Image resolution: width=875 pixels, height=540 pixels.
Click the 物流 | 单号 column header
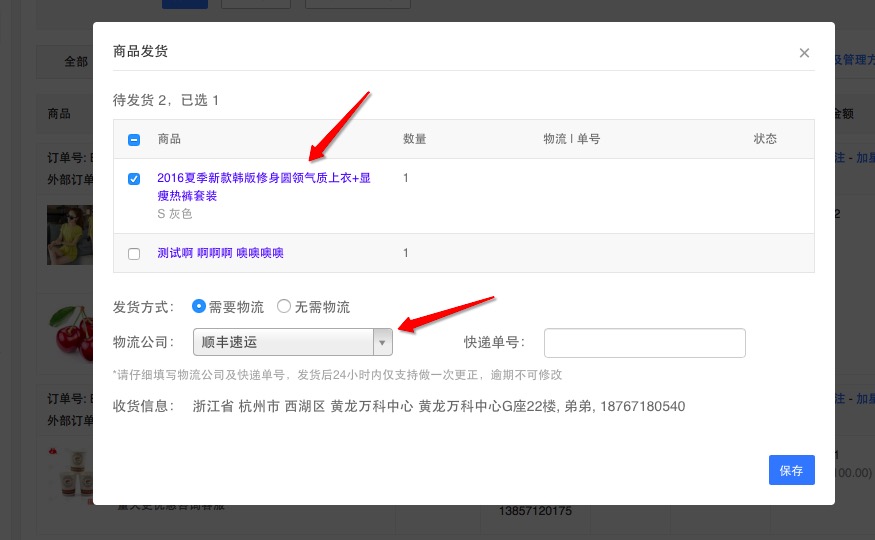(572, 139)
